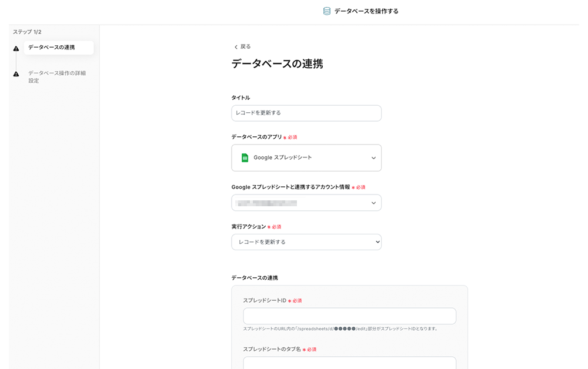Click the スプレッドシートID help text about the URL

point(341,329)
